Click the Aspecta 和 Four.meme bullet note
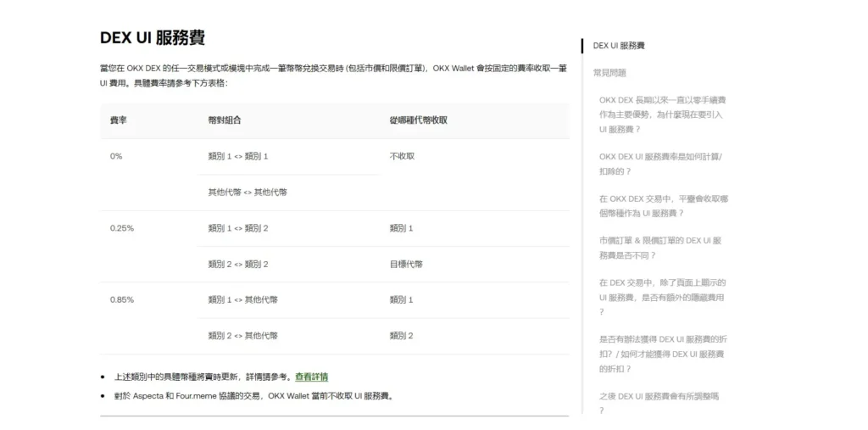Image resolution: width=868 pixels, height=430 pixels. point(253,396)
